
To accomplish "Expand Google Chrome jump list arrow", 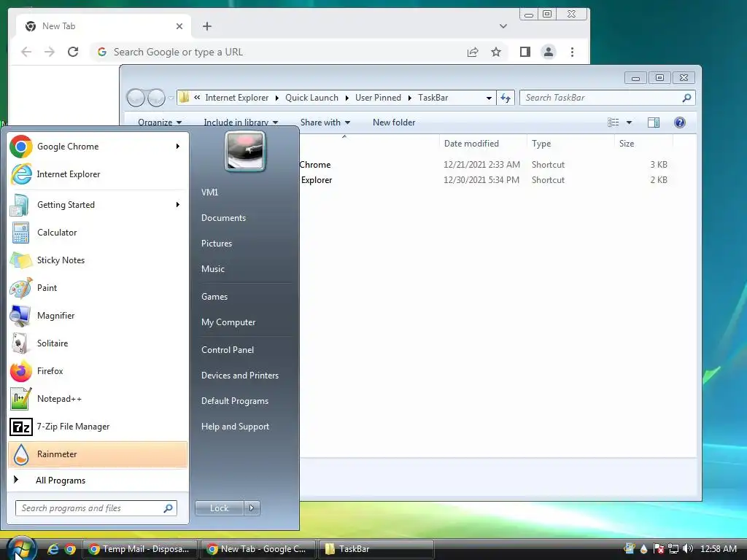I will tap(178, 146).
